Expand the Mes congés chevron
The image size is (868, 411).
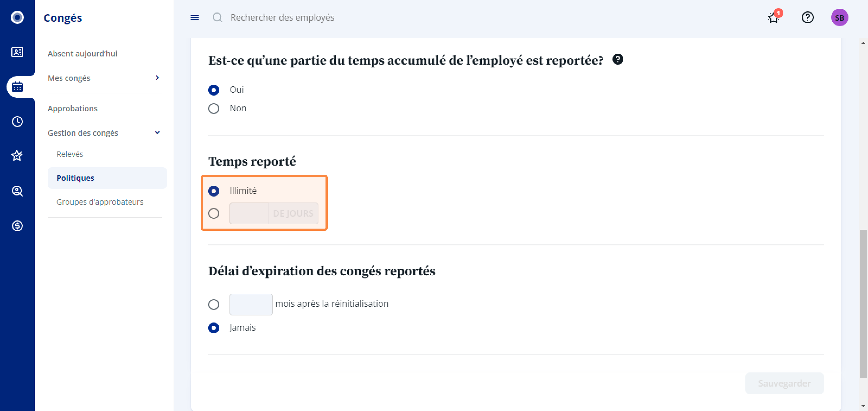[x=157, y=78]
